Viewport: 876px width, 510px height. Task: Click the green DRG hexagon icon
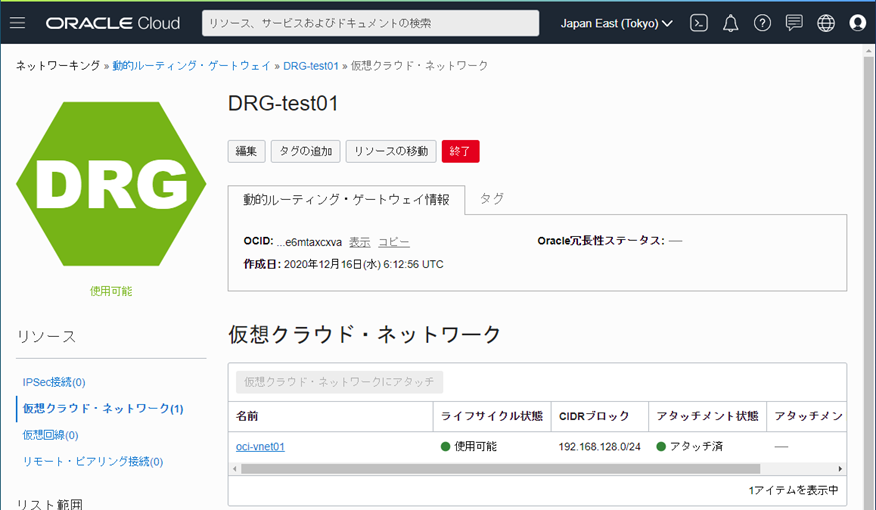(x=111, y=184)
